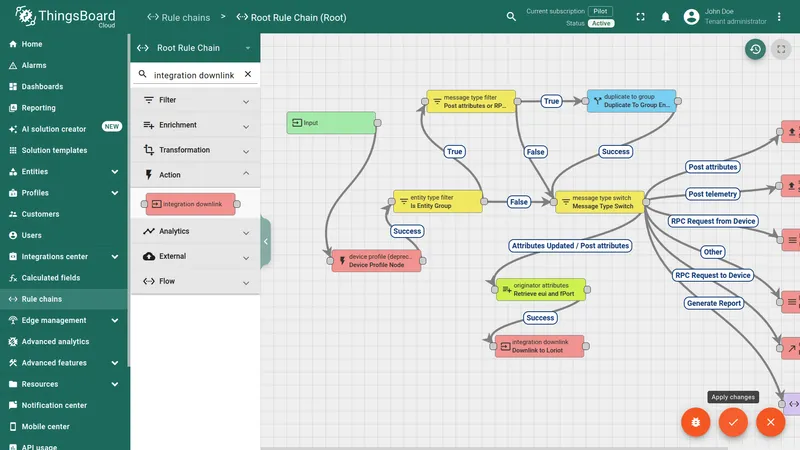Click the search magnifier in top bar
Viewport: 800px width, 450px height.
point(511,17)
